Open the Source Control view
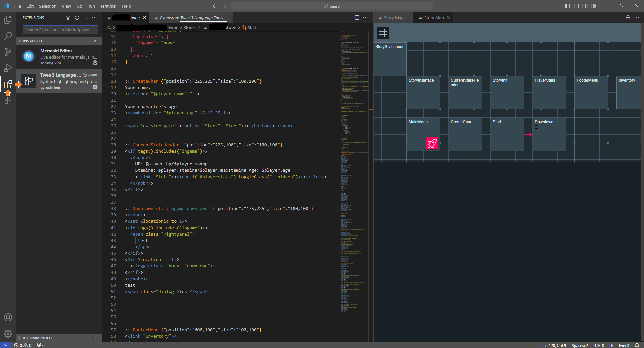Screen dimensions: 644x348 pos(8,52)
